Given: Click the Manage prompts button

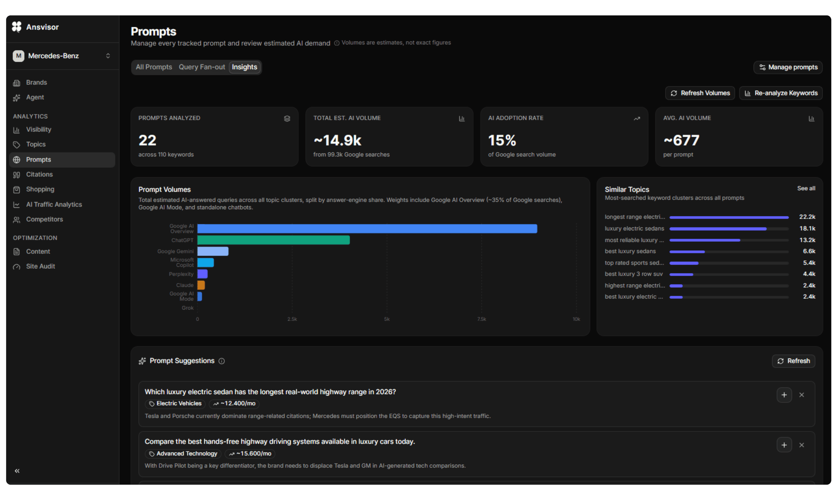Looking at the screenshot, I should (788, 67).
